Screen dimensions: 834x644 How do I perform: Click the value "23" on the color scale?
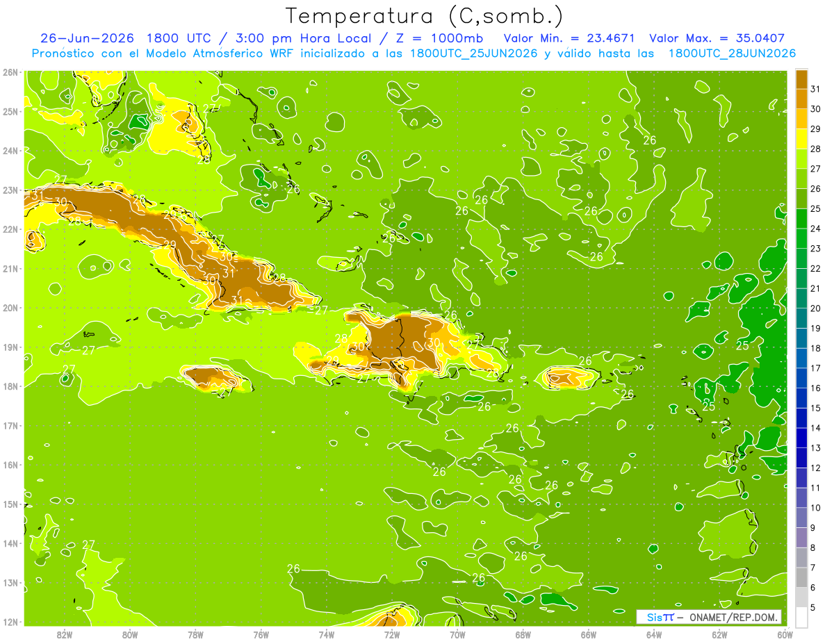click(x=816, y=249)
